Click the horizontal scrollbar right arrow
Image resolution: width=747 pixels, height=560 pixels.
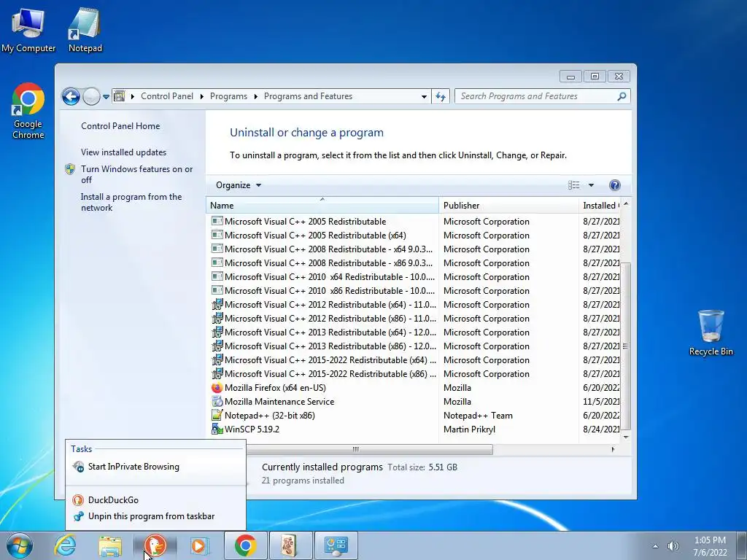click(x=613, y=449)
